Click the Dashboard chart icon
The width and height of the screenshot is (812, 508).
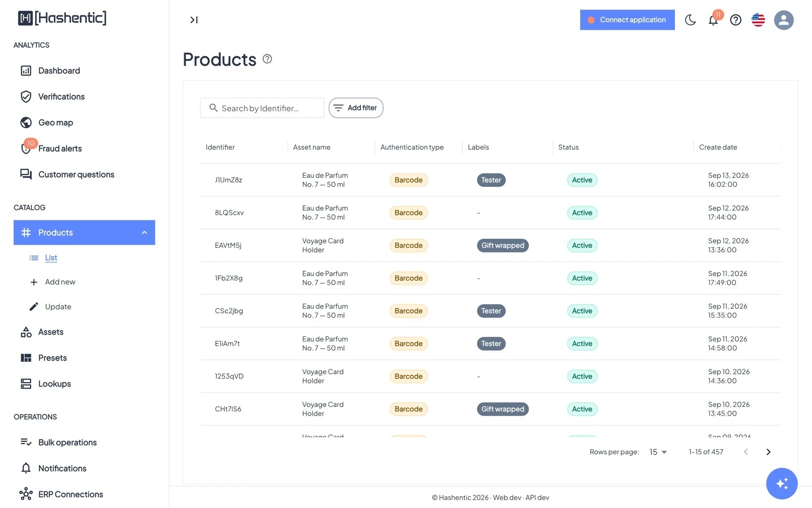[26, 71]
